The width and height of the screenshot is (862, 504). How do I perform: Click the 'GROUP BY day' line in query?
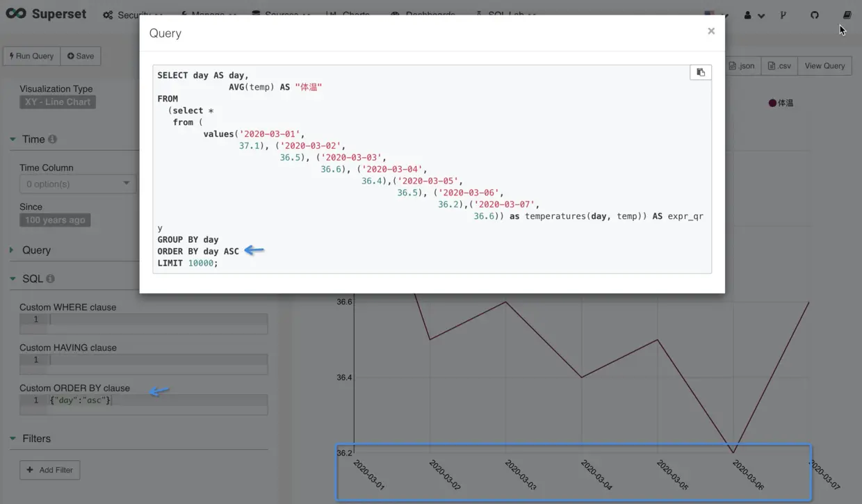point(188,239)
